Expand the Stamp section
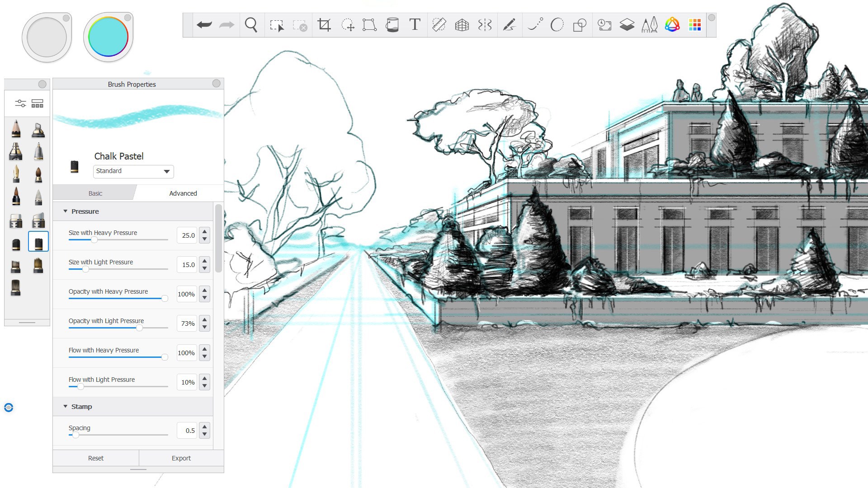This screenshot has height=488, width=868. point(82,406)
